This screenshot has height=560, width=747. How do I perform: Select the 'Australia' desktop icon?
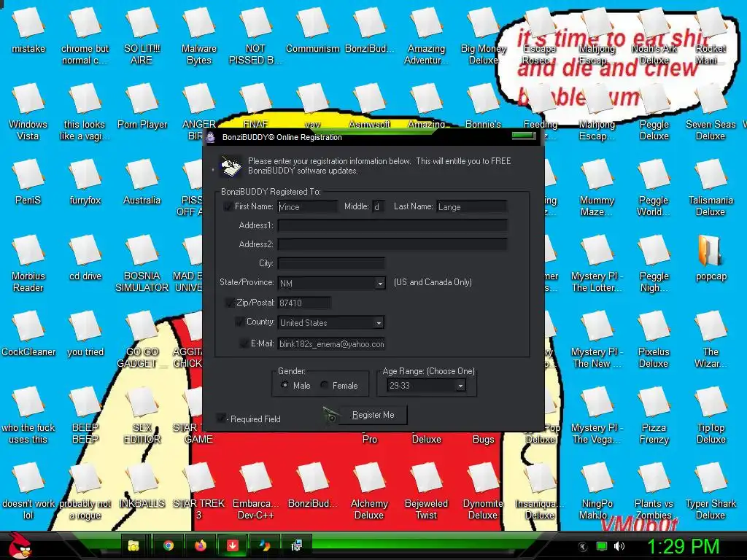point(142,182)
